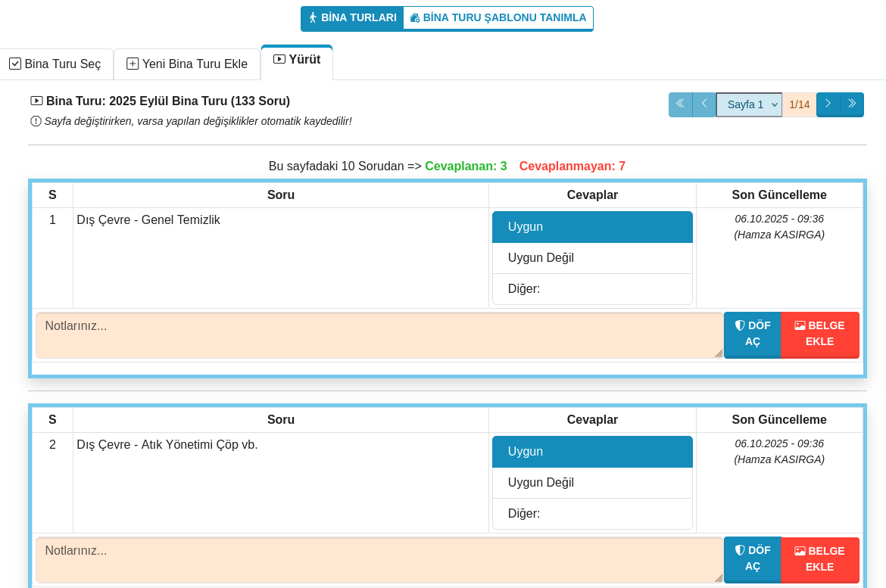The width and height of the screenshot is (886, 588).
Task: Switch to the 'Bina Turu Seç' tab
Action: pyautogui.click(x=55, y=64)
